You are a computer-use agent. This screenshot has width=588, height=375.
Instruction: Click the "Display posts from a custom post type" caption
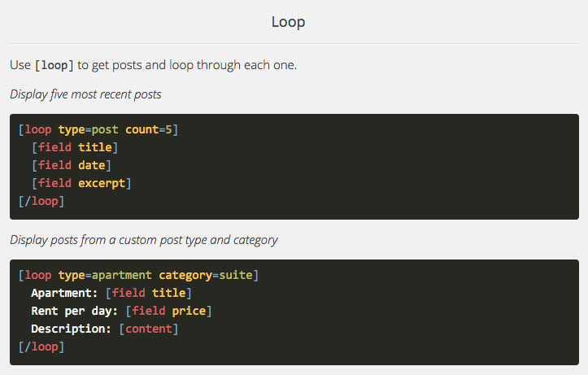[x=144, y=240]
